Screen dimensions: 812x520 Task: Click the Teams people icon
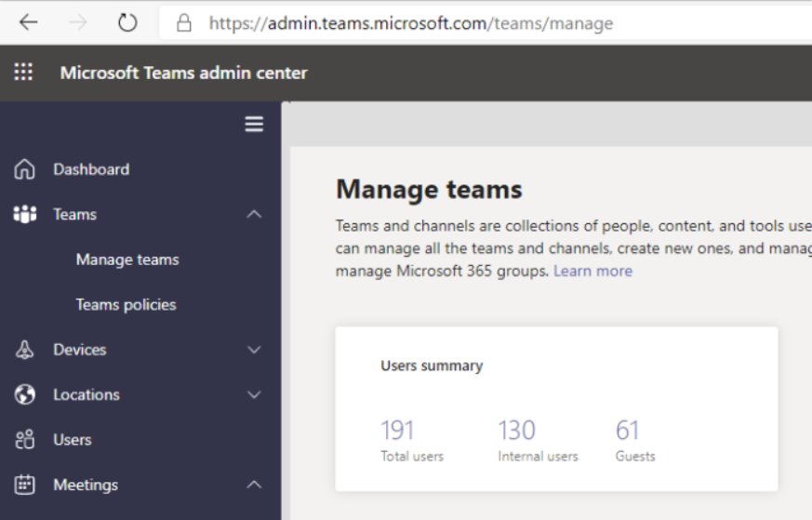tap(25, 215)
